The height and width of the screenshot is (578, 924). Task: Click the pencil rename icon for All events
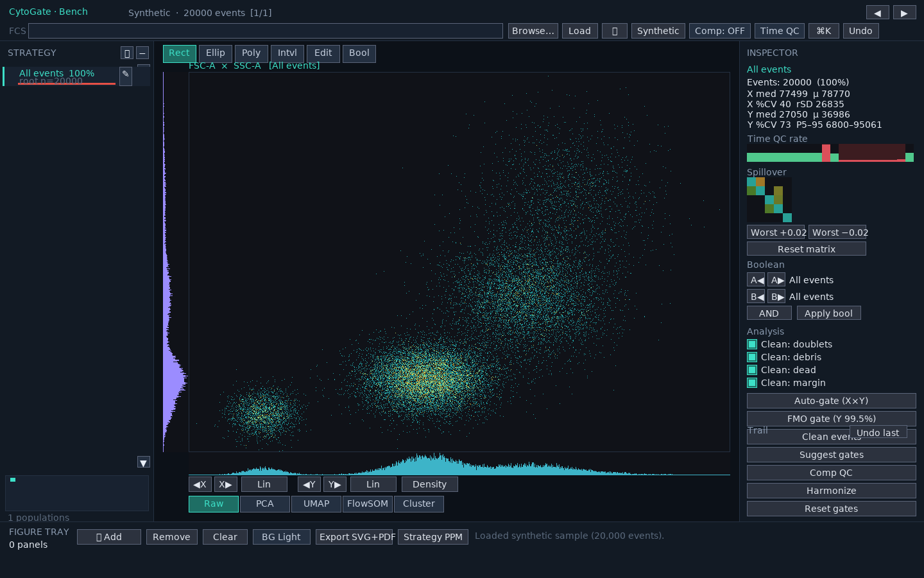click(x=126, y=76)
